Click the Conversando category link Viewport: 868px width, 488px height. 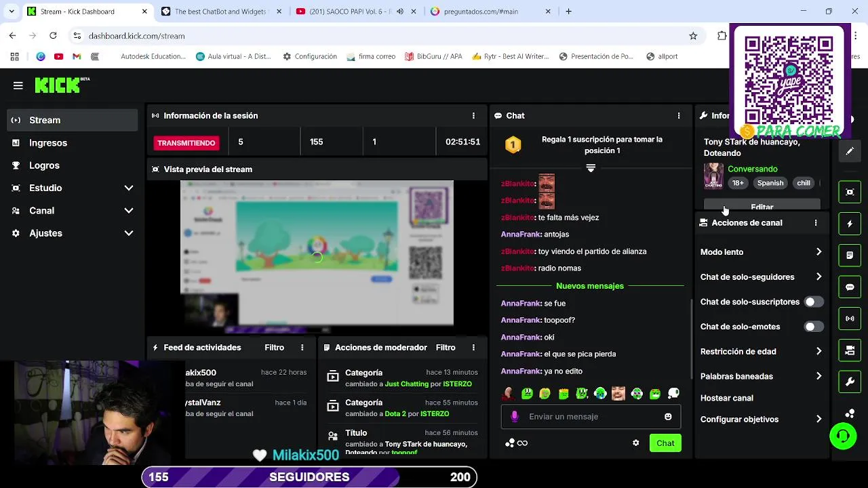(753, 169)
